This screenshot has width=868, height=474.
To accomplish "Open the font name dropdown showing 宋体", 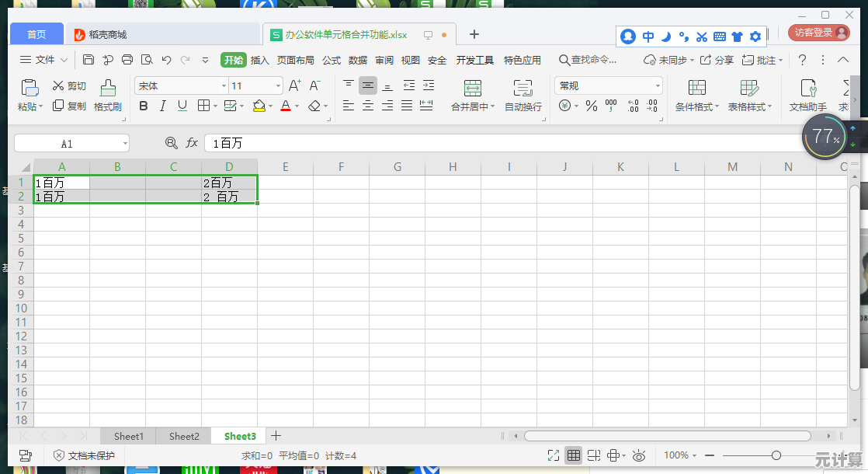I will point(181,85).
